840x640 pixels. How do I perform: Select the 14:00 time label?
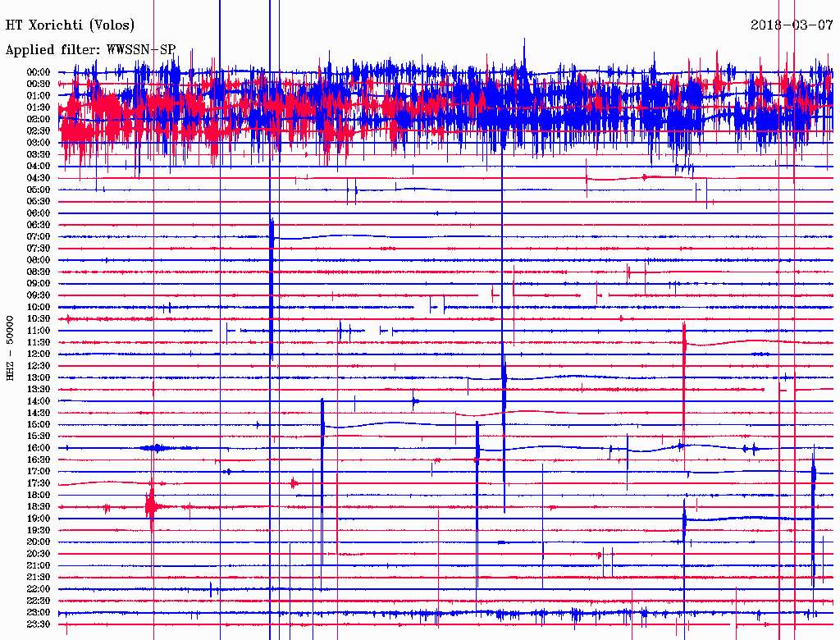point(39,401)
